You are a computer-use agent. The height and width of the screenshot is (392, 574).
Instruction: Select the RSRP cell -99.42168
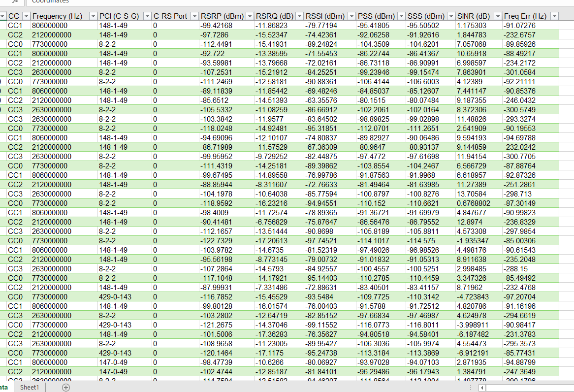(x=226, y=26)
